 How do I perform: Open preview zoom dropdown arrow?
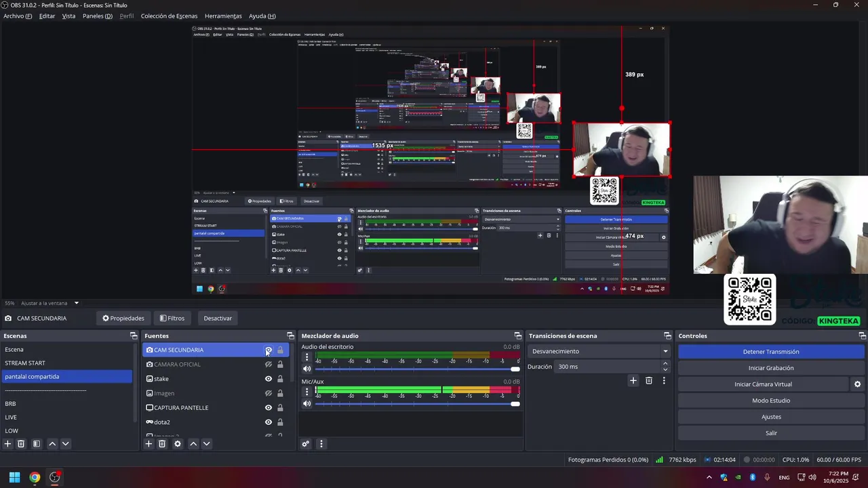click(x=77, y=303)
